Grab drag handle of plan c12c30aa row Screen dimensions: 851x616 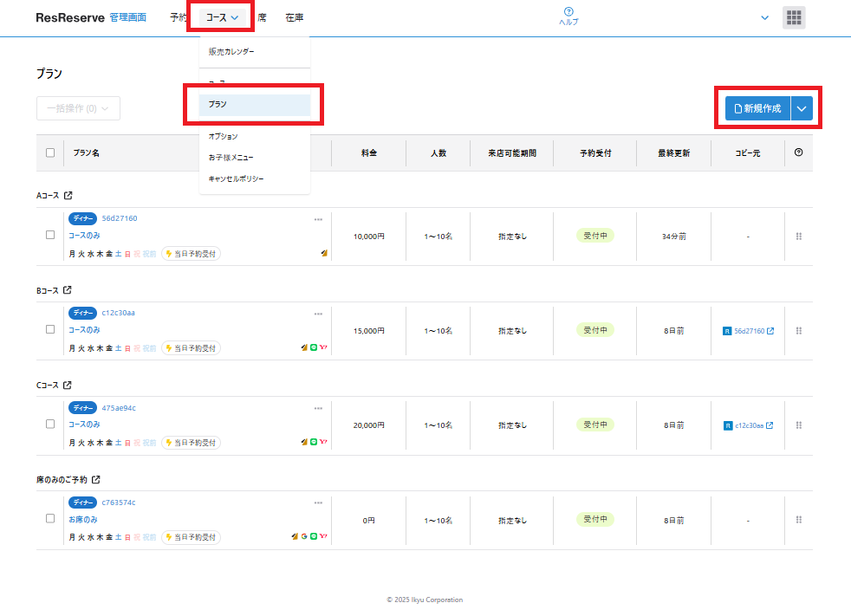798,330
